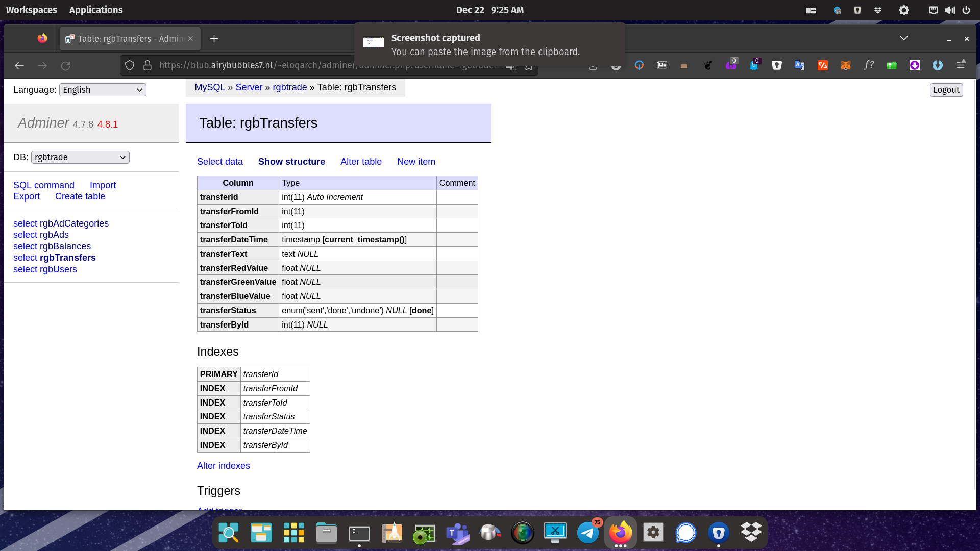Select the rgbAds table
980x551 pixels.
pos(54,235)
